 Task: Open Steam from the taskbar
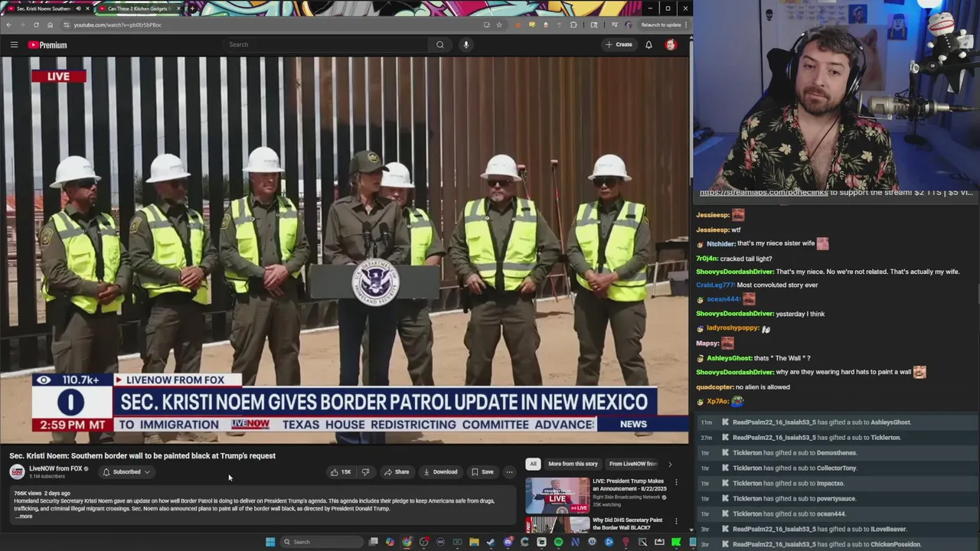(x=491, y=542)
